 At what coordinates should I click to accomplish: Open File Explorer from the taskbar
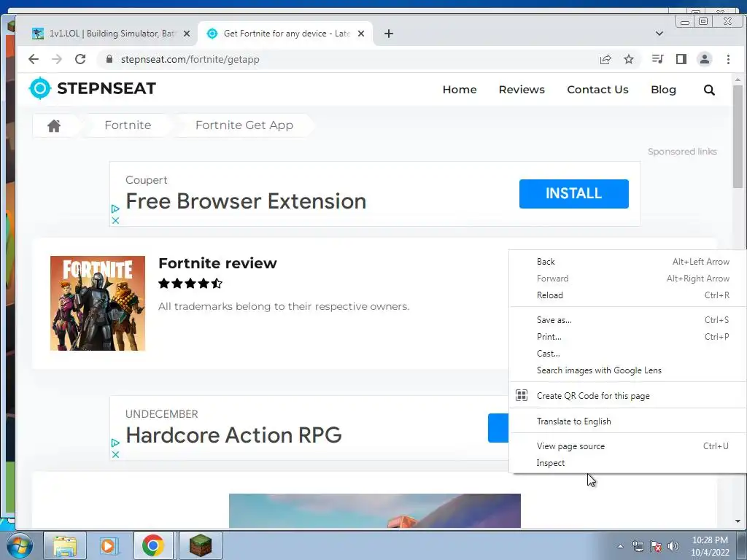click(x=65, y=545)
